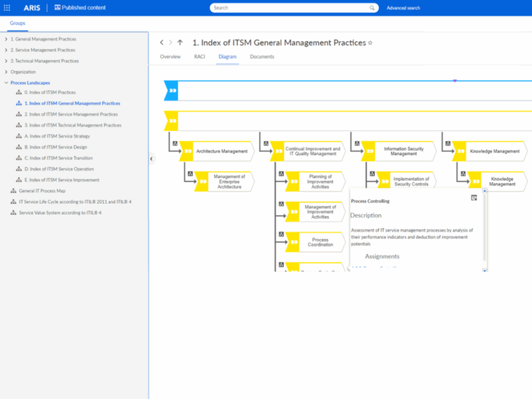The height and width of the screenshot is (399, 532).
Task: Open Advanced search
Action: [x=403, y=8]
